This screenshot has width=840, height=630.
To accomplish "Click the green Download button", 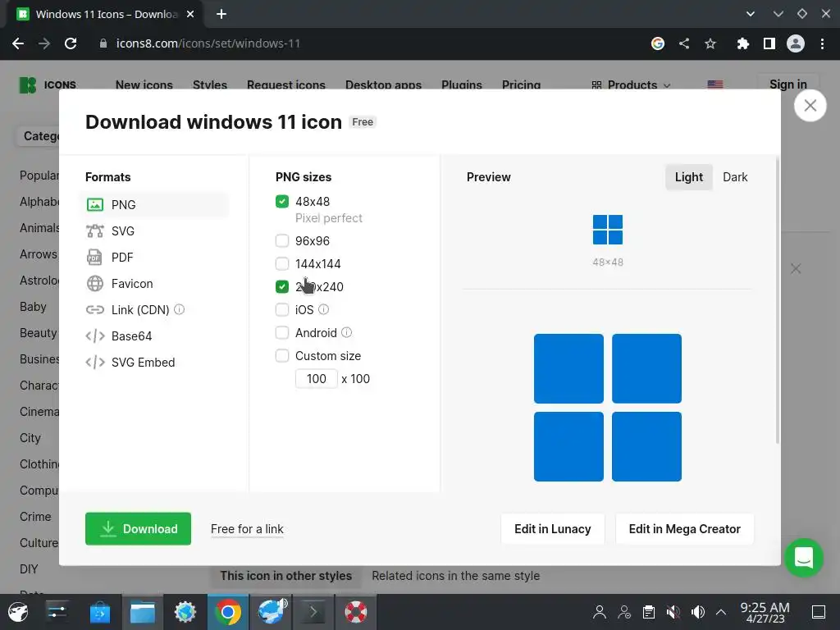I will pos(138,529).
